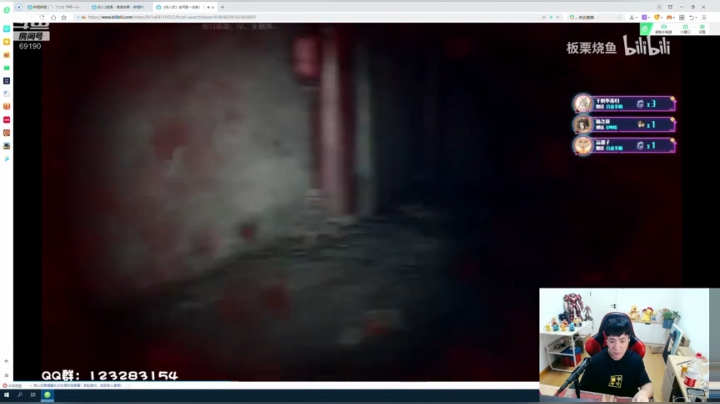
Task: Expand the scissors tool dropdown arrow
Action: 636,17
